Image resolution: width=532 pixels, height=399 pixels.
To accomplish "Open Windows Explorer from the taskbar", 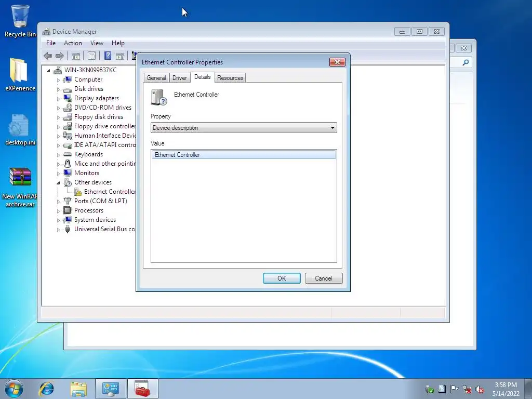I will point(78,389).
